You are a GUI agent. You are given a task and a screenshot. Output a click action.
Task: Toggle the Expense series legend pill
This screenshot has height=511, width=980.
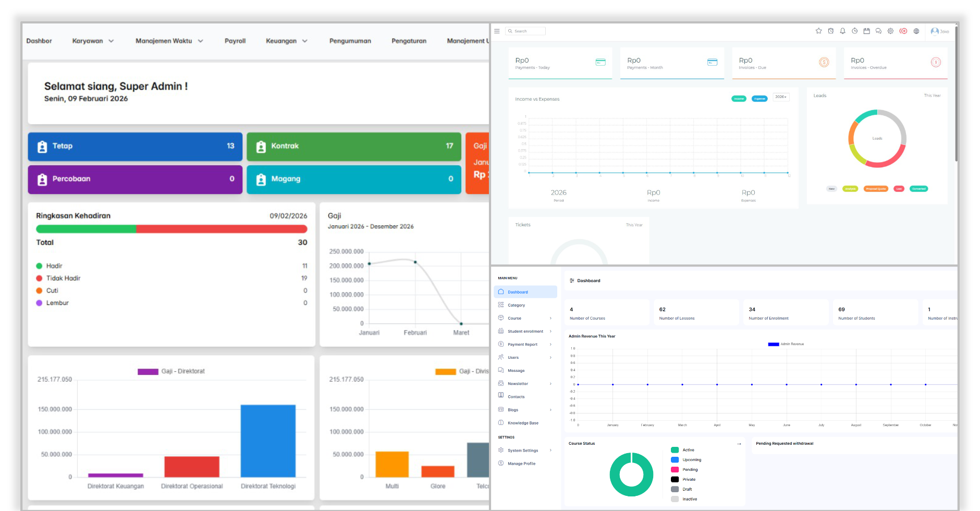click(x=759, y=99)
